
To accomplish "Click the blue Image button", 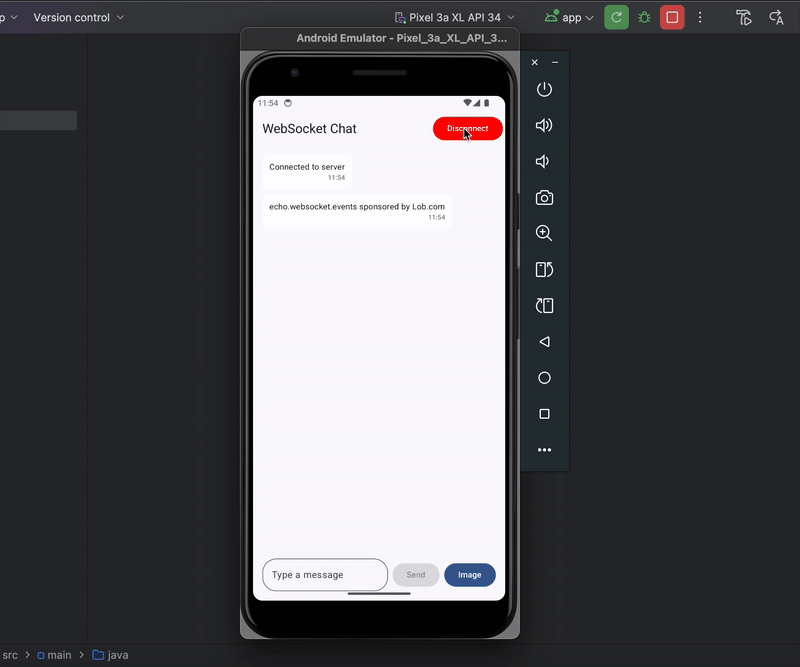I will coord(469,575).
